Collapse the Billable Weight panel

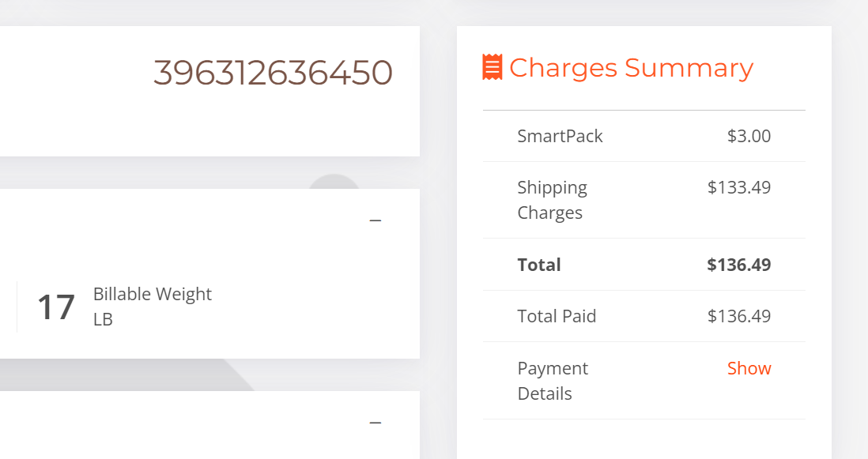click(x=376, y=220)
